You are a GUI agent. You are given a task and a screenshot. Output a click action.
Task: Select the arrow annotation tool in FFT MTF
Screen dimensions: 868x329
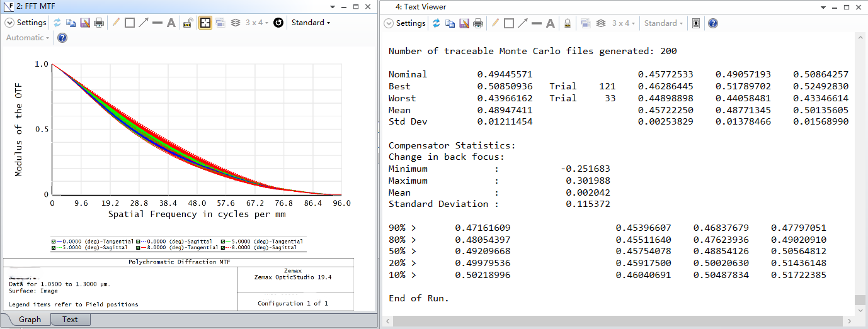[144, 23]
